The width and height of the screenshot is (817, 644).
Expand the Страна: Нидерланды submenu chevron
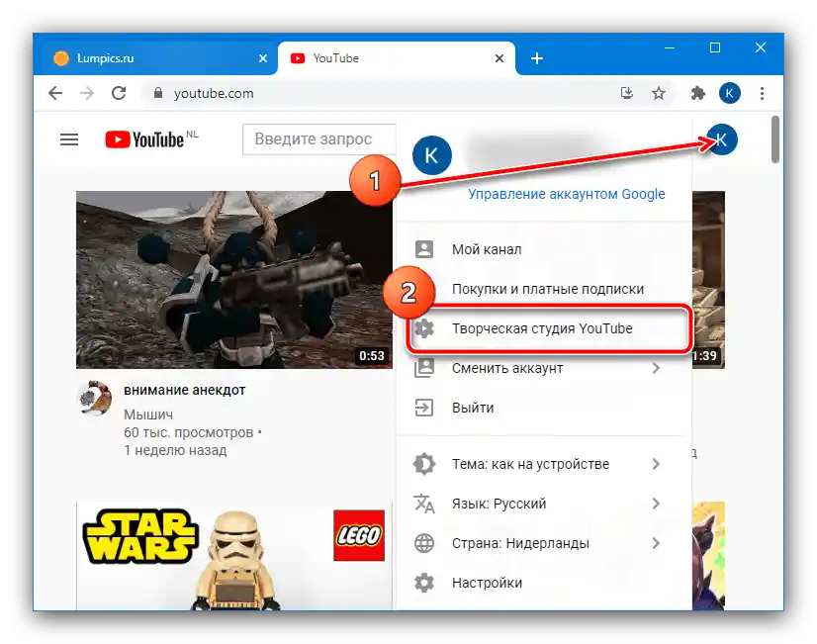[x=656, y=543]
